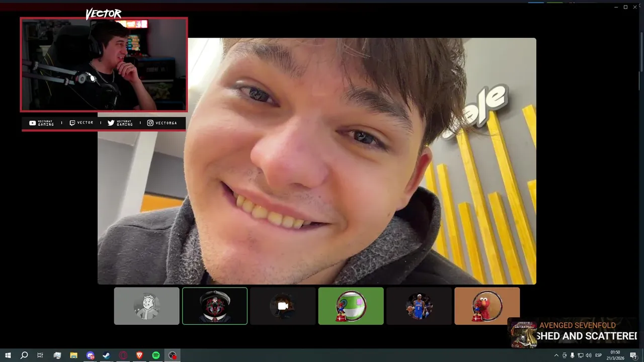644x362 pixels.
Task: Open the notification center with 7 notifications
Action: 633,355
